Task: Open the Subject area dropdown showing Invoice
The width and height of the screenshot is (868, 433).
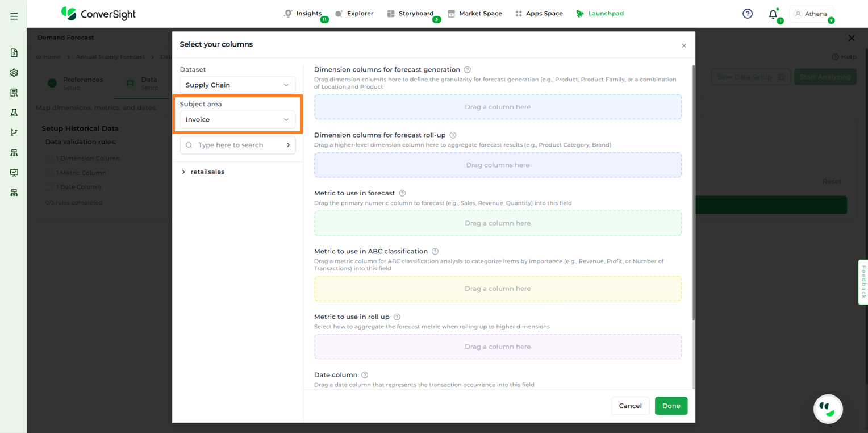Action: (x=237, y=120)
